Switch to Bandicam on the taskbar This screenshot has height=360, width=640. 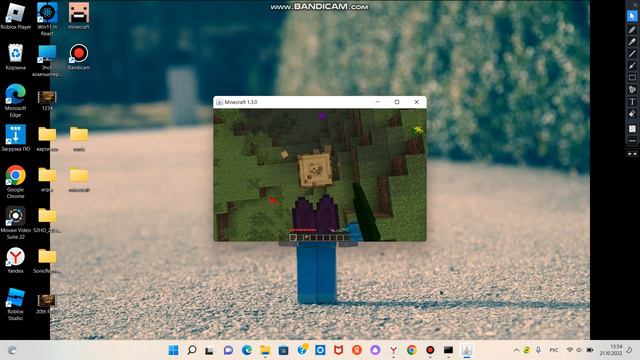tap(430, 350)
